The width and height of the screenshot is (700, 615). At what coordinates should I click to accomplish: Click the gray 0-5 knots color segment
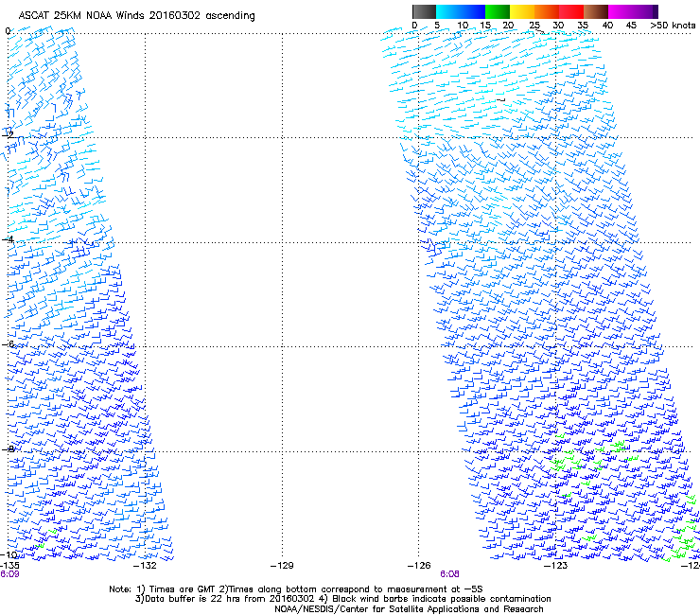pos(425,11)
